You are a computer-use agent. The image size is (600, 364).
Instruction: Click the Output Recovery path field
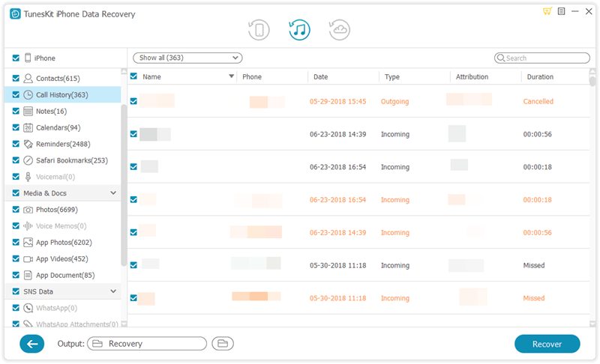click(x=147, y=344)
